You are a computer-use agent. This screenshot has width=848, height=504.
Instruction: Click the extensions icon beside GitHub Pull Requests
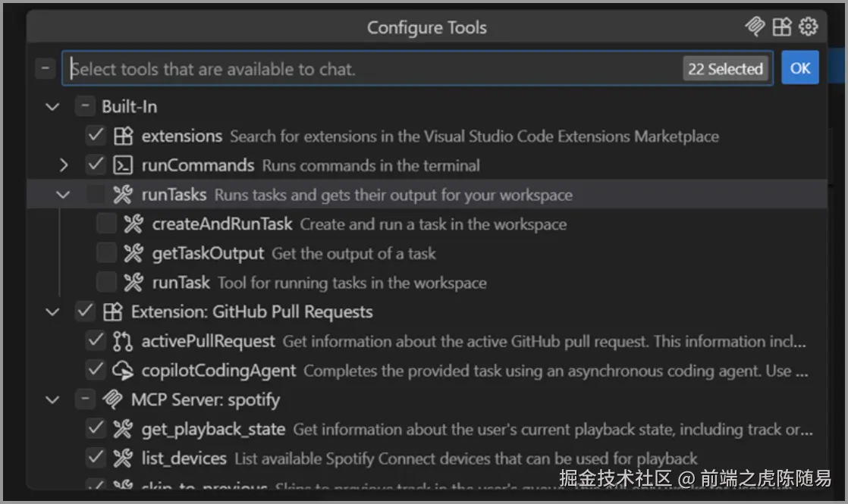pyautogui.click(x=112, y=311)
